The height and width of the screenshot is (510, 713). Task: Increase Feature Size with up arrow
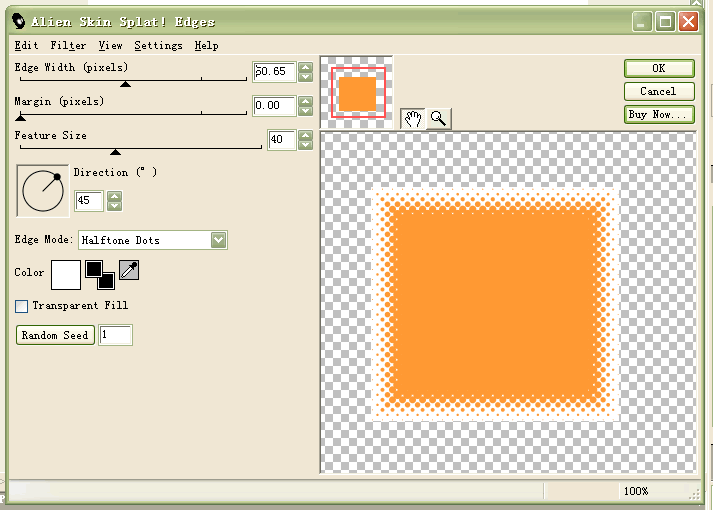(306, 135)
